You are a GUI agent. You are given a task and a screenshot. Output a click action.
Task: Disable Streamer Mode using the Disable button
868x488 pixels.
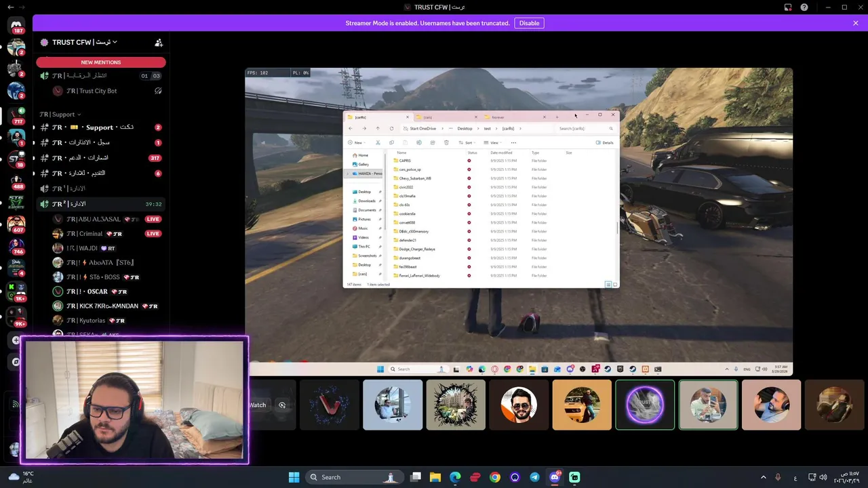[x=529, y=23]
